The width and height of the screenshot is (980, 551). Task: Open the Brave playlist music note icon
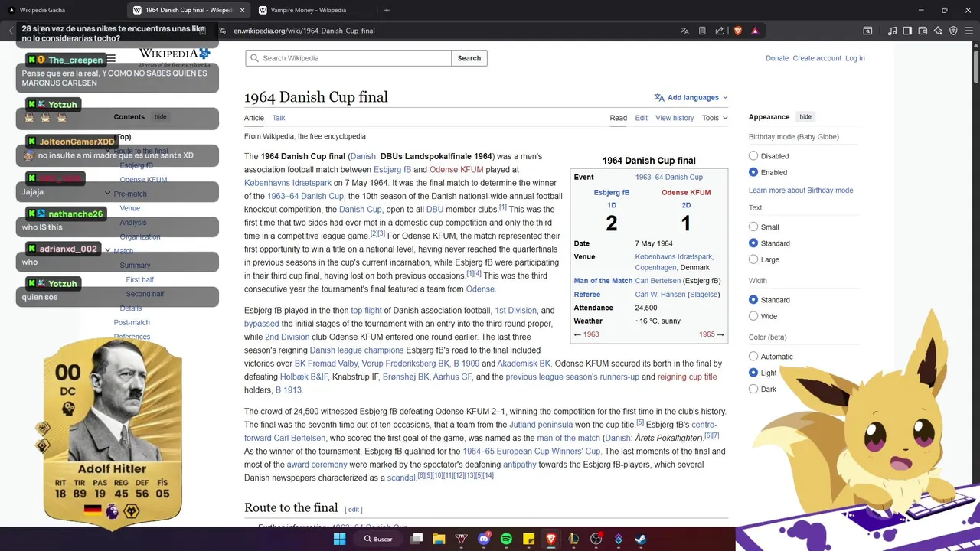click(x=892, y=31)
